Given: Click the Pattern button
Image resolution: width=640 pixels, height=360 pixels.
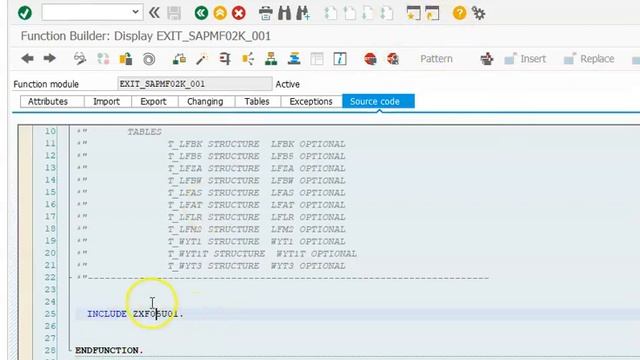Looking at the screenshot, I should click(436, 59).
